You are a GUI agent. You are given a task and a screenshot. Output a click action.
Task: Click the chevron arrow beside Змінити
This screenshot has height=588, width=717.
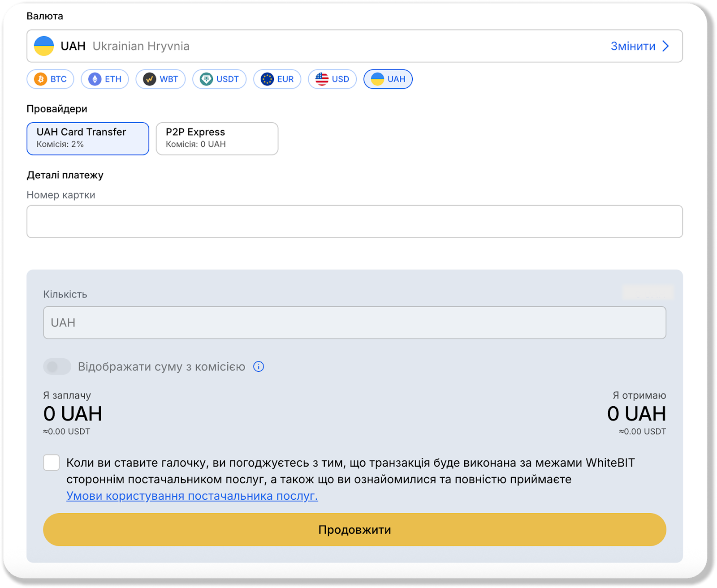click(x=666, y=46)
